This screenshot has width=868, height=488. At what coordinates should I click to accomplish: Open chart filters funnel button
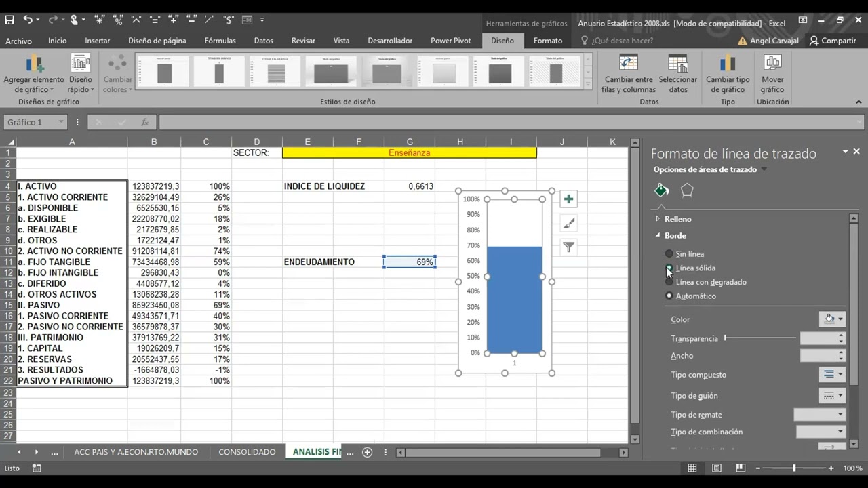(x=568, y=247)
